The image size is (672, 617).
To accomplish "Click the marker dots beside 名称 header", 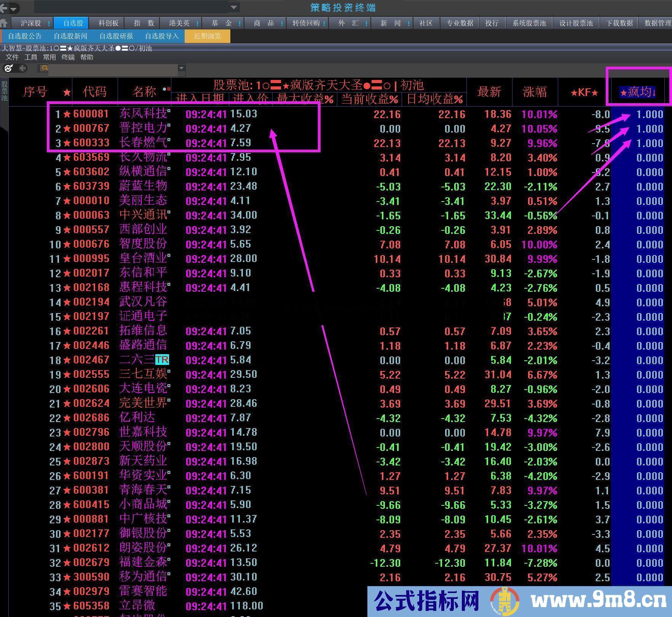I will tap(166, 89).
